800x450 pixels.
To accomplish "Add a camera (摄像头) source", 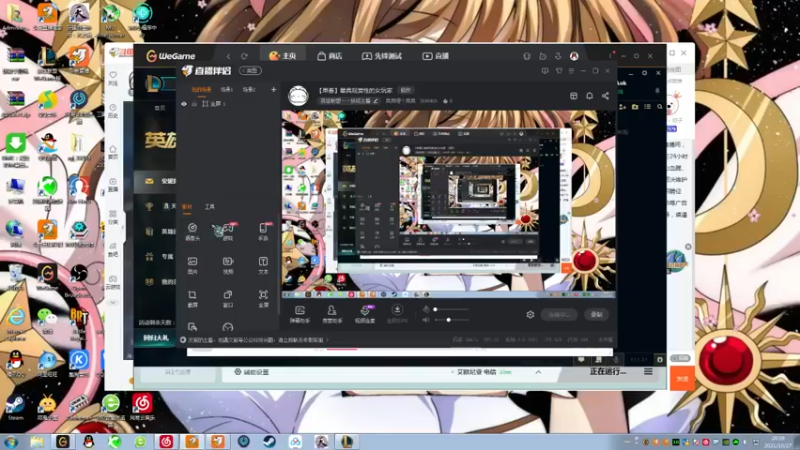I will 192,231.
